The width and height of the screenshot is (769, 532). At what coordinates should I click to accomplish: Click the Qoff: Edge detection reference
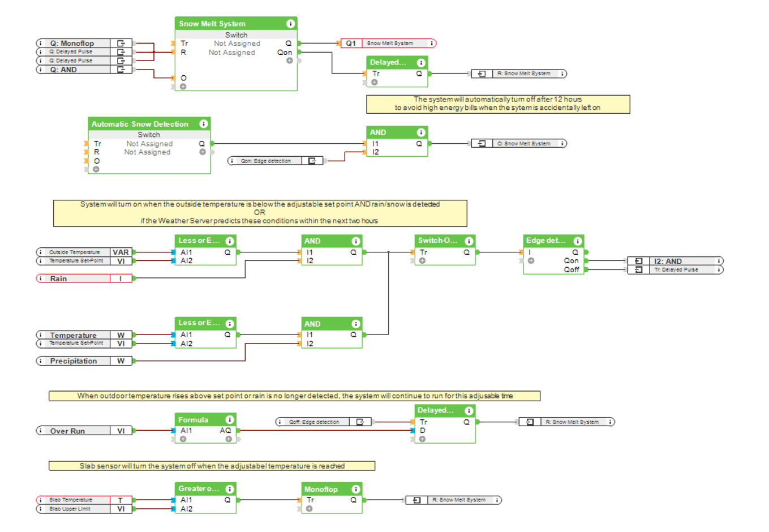[x=323, y=422]
